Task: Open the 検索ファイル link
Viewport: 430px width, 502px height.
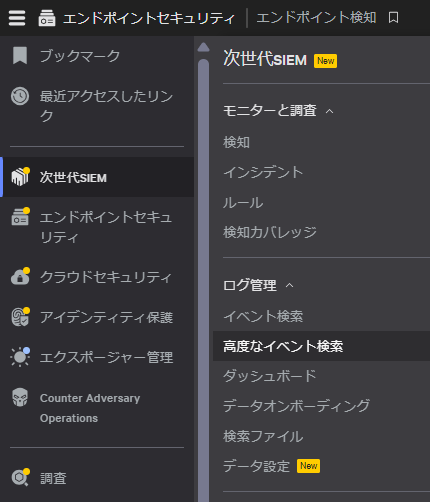Action: click(263, 436)
